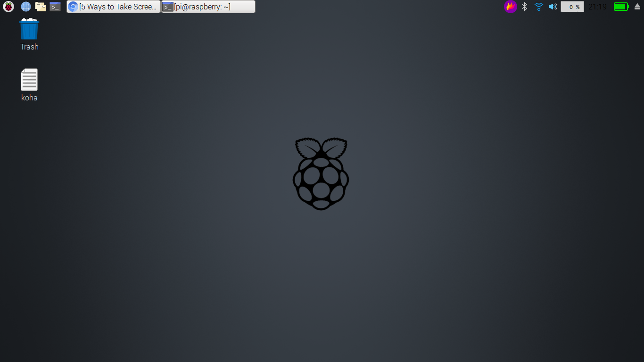Mute the audio via the speaker icon
Screen dimensions: 644x362
552,7
